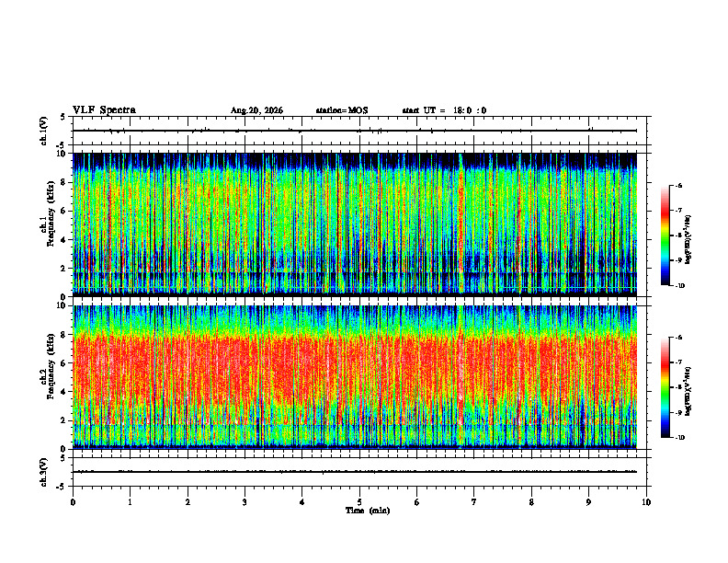Click the ch.3(V) waveform strip at bottom
The width and height of the screenshot is (728, 563).
(359, 472)
